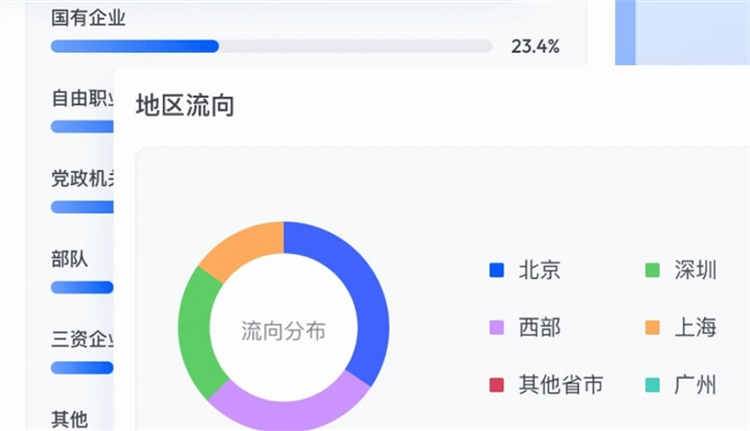750x431 pixels.
Task: Toggle the 广州 legend text label
Action: (x=695, y=385)
